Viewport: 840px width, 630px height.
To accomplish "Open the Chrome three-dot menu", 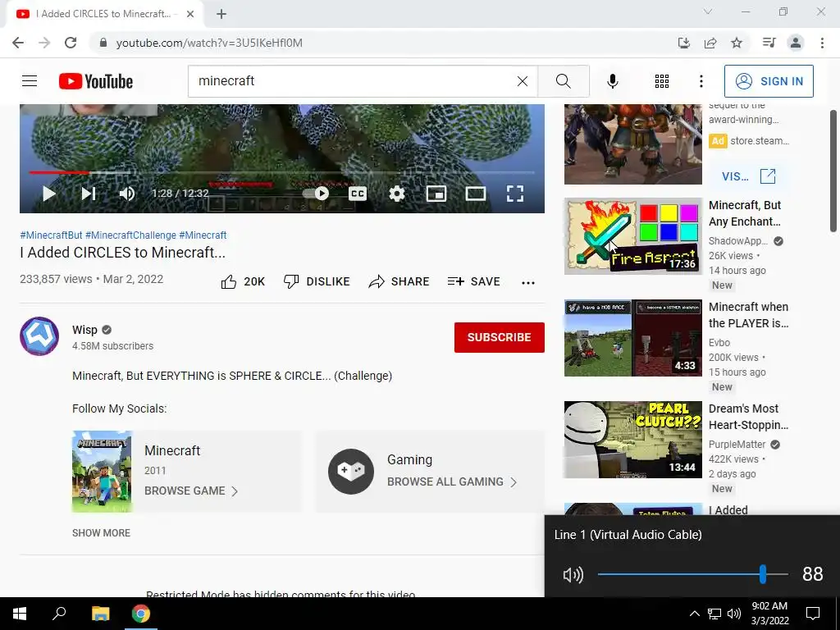I will [822, 43].
